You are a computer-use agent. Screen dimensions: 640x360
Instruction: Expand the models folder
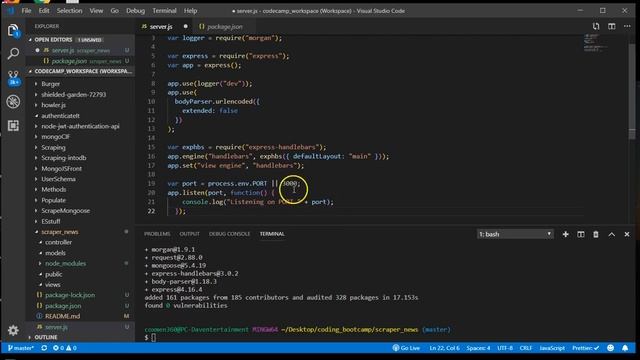55,253
